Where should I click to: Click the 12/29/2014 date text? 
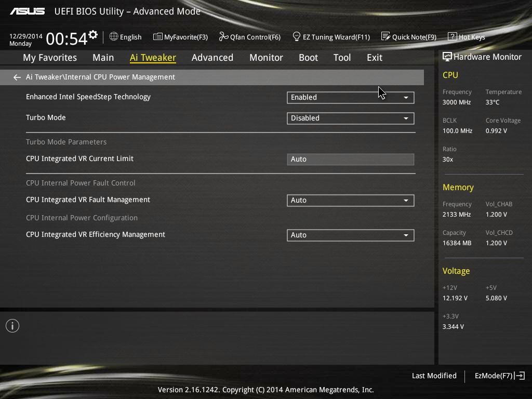[26, 36]
